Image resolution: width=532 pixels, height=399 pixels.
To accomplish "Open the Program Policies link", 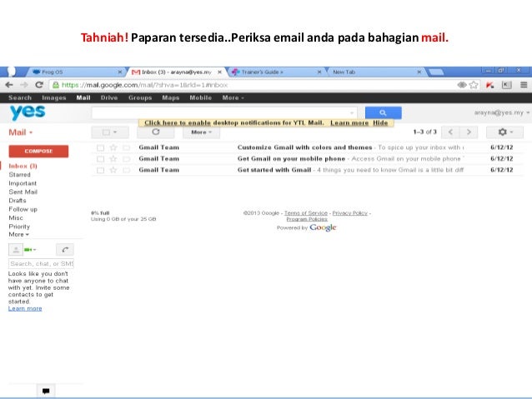I will click(x=307, y=219).
